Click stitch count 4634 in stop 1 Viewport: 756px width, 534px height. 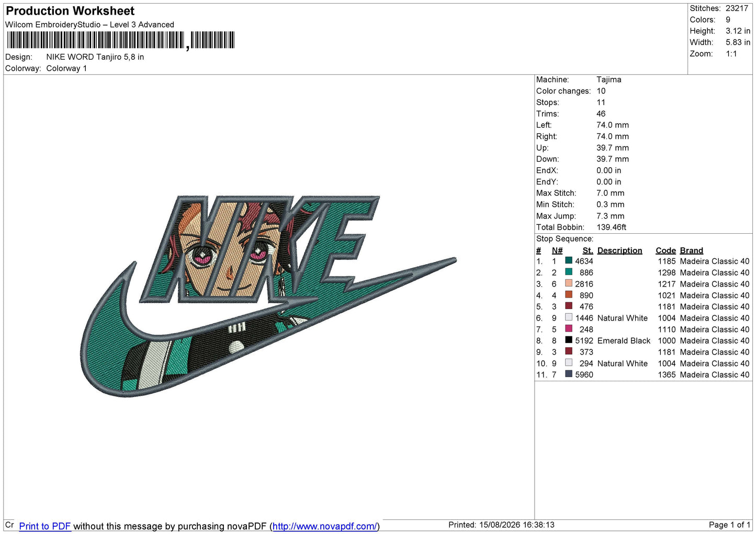pos(584,261)
